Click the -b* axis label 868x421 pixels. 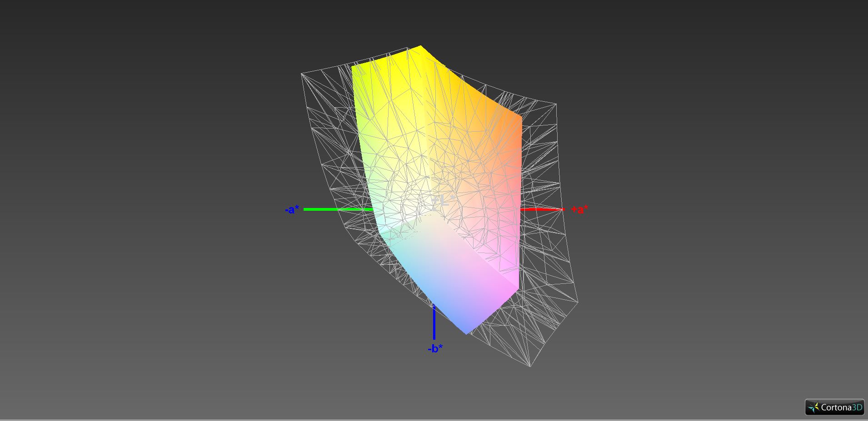(435, 348)
